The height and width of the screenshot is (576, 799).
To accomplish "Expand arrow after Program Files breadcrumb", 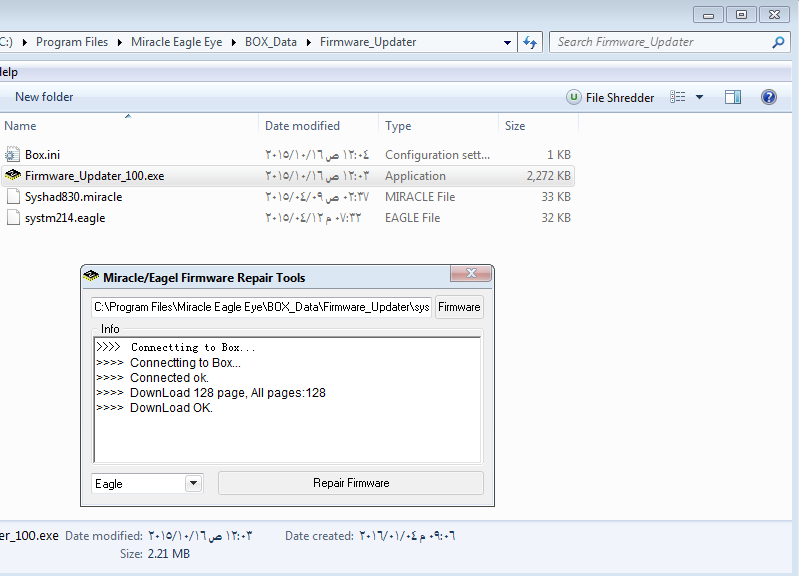I will [120, 42].
